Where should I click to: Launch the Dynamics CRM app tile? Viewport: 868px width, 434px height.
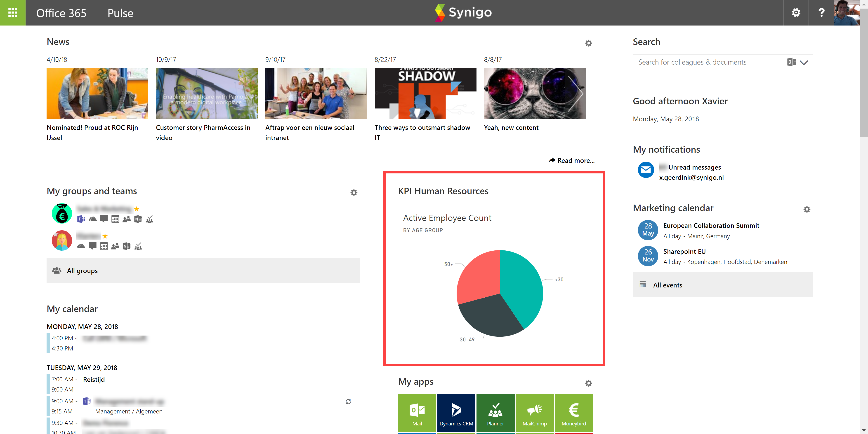tap(456, 413)
